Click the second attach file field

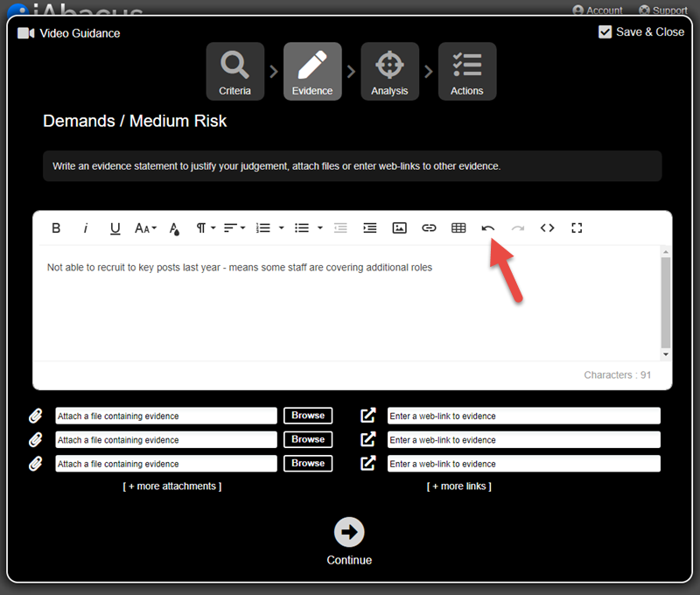(x=166, y=439)
